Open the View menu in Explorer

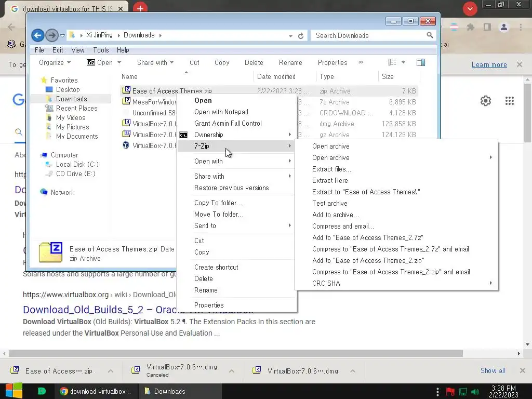click(78, 50)
